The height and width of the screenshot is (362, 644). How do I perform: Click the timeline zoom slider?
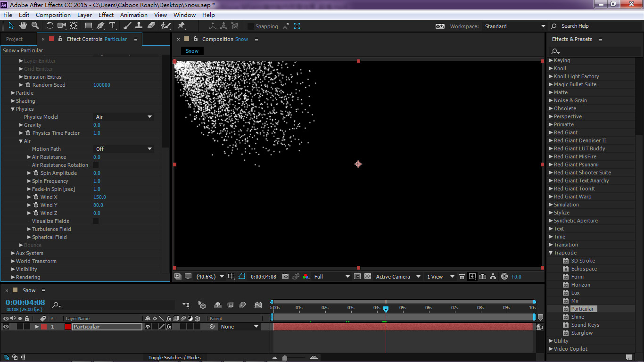(285, 358)
